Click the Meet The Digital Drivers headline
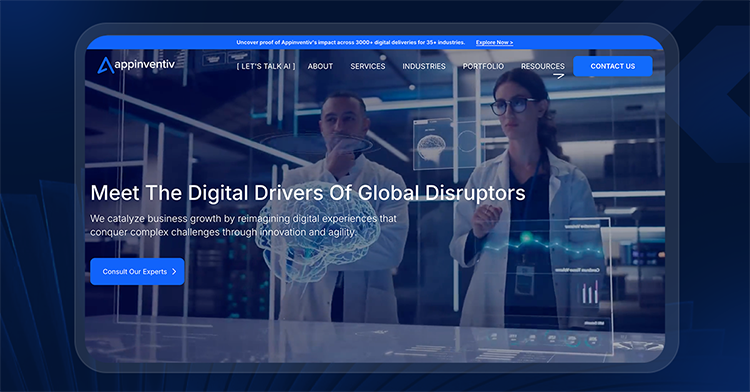Viewport: 750px width, 392px height. point(308,193)
